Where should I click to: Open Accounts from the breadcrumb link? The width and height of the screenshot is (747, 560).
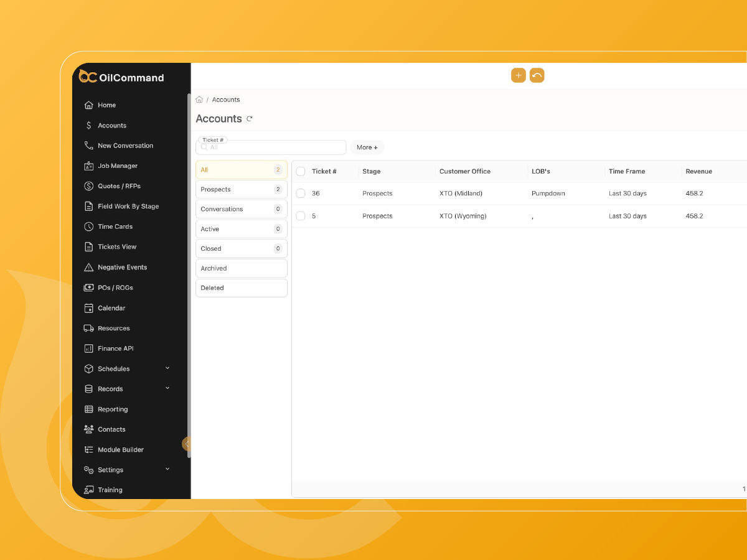226,100
